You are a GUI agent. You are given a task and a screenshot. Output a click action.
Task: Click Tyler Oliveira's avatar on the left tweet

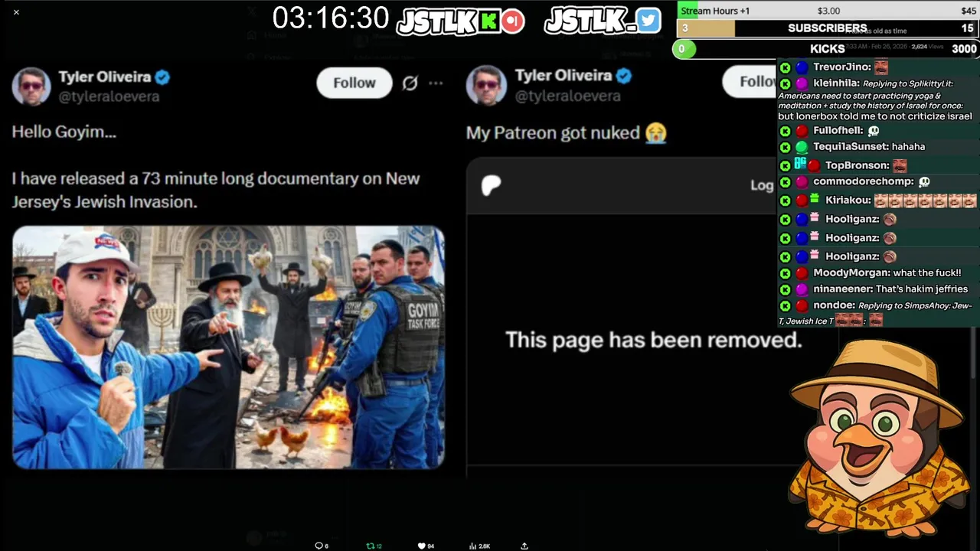point(31,86)
